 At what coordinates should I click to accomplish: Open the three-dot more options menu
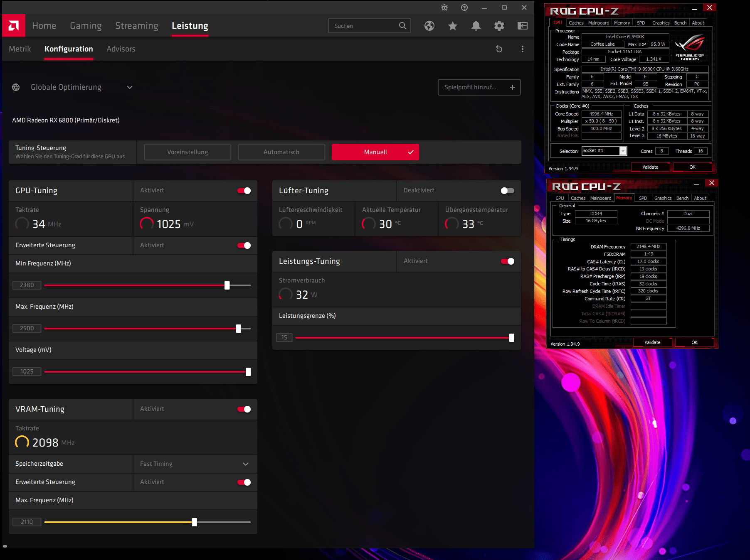(x=523, y=49)
